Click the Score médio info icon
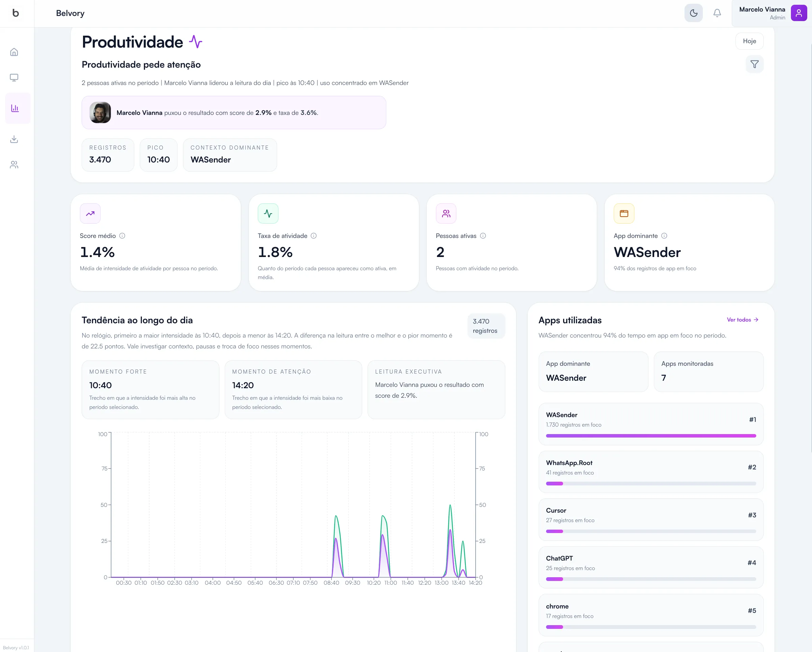This screenshot has width=812, height=652. [122, 236]
